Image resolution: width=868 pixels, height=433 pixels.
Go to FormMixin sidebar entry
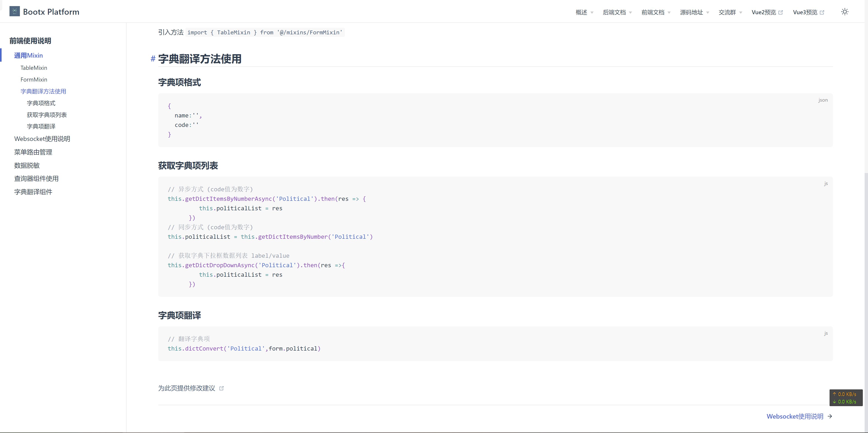pyautogui.click(x=34, y=80)
